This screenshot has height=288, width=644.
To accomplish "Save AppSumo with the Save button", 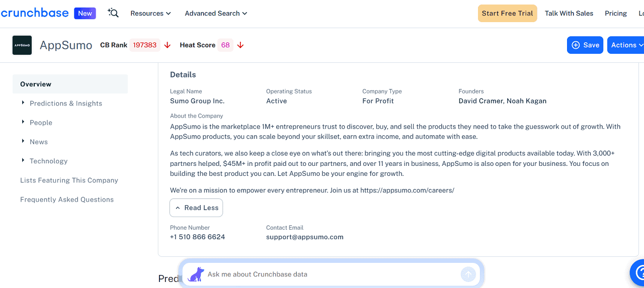I will click(x=585, y=45).
